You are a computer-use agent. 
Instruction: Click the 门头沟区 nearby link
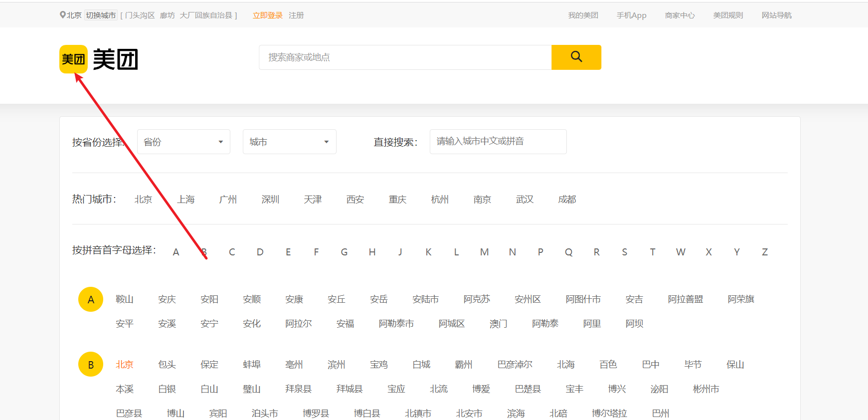click(x=140, y=15)
